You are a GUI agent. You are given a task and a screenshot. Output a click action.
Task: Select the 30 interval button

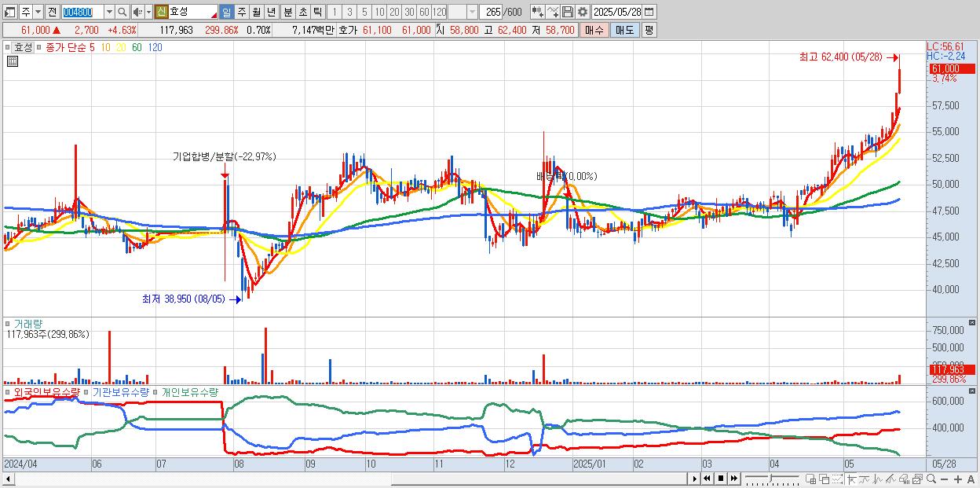pyautogui.click(x=409, y=12)
